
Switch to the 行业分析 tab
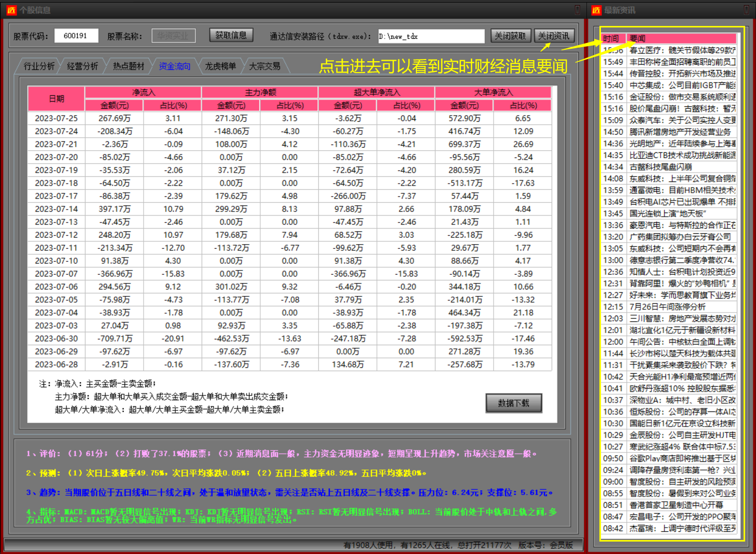tap(39, 66)
